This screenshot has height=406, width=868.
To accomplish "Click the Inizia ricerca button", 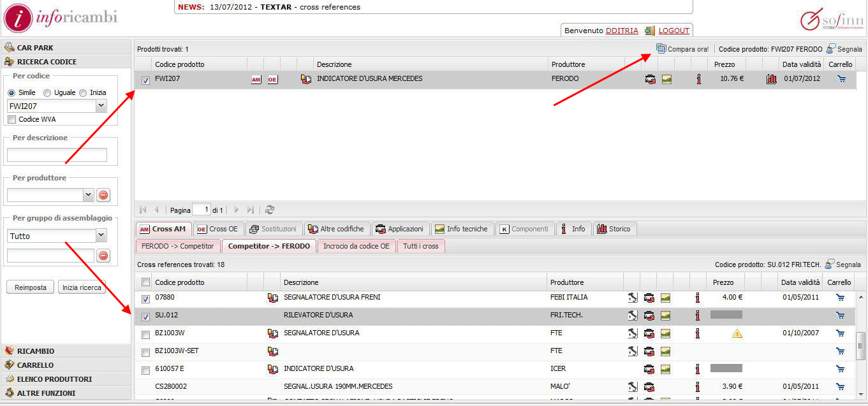I will pos(82,287).
